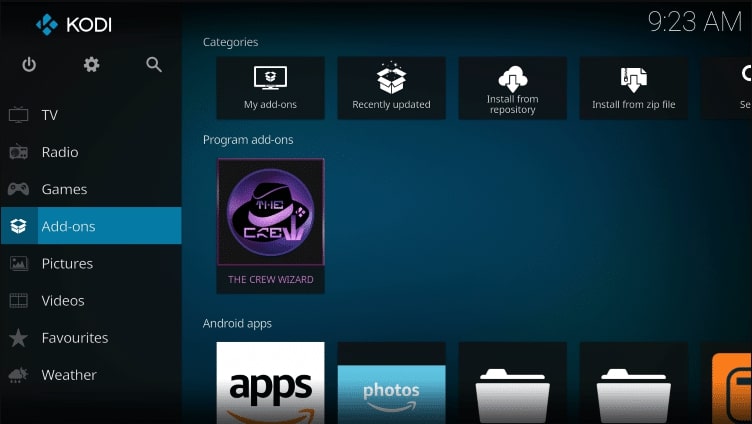Open the My add-ons category
The width and height of the screenshot is (752, 424).
tap(270, 88)
